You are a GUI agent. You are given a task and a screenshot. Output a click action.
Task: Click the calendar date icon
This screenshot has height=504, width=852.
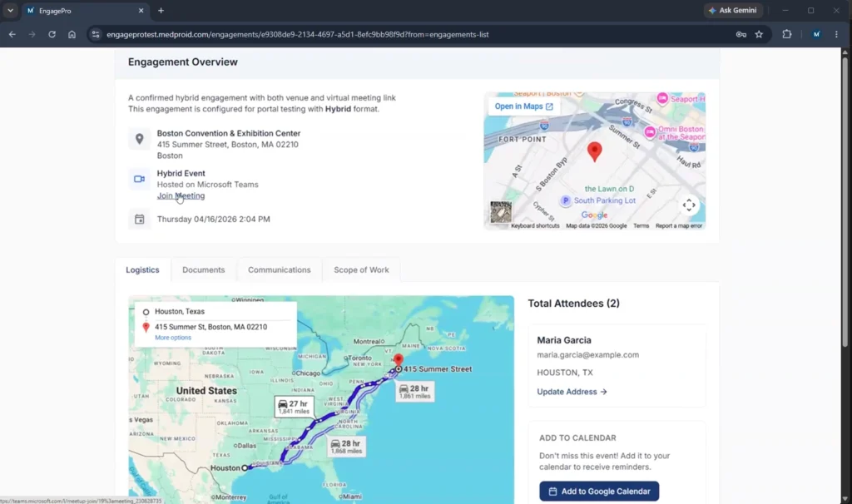click(139, 219)
